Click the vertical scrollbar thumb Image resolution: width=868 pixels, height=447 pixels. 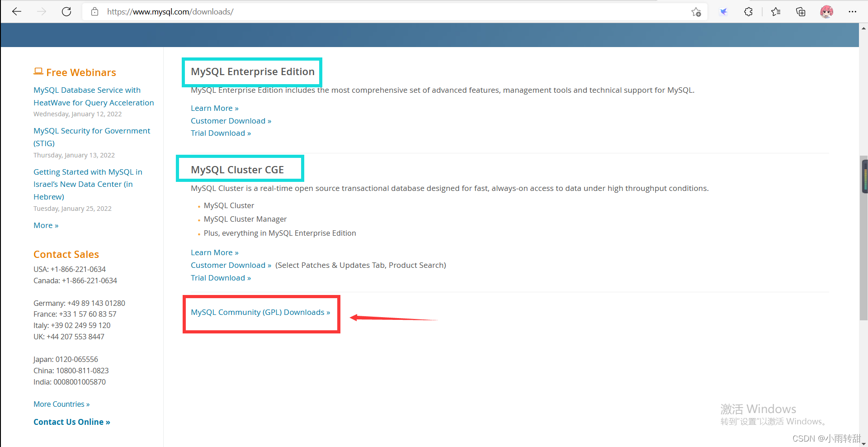tap(864, 239)
